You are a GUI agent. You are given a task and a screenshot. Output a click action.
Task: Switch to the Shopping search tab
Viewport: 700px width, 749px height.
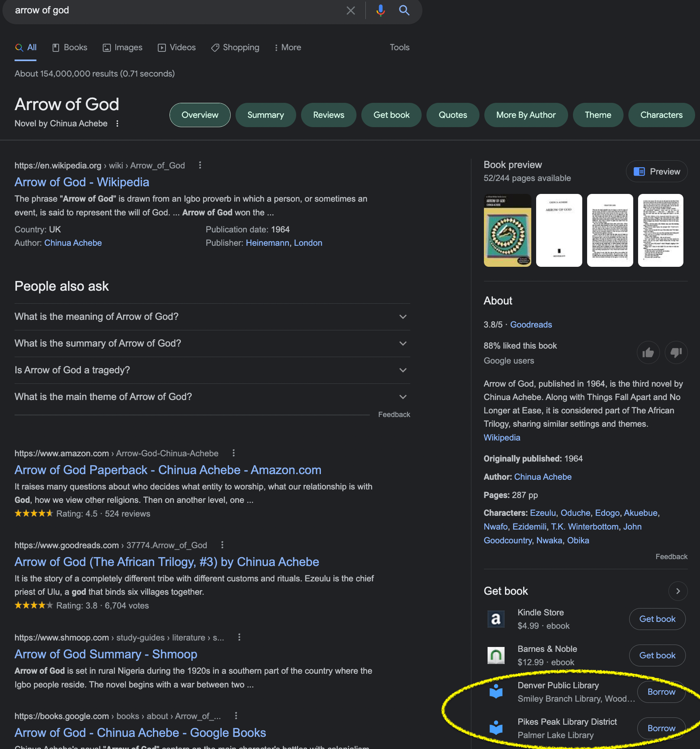tap(235, 47)
